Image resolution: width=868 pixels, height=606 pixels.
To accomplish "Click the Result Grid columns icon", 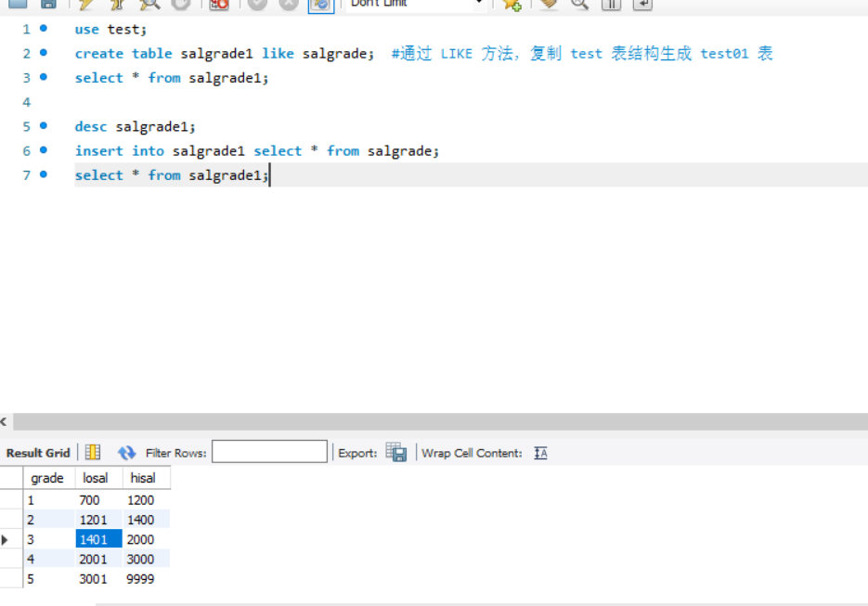I will [x=93, y=453].
